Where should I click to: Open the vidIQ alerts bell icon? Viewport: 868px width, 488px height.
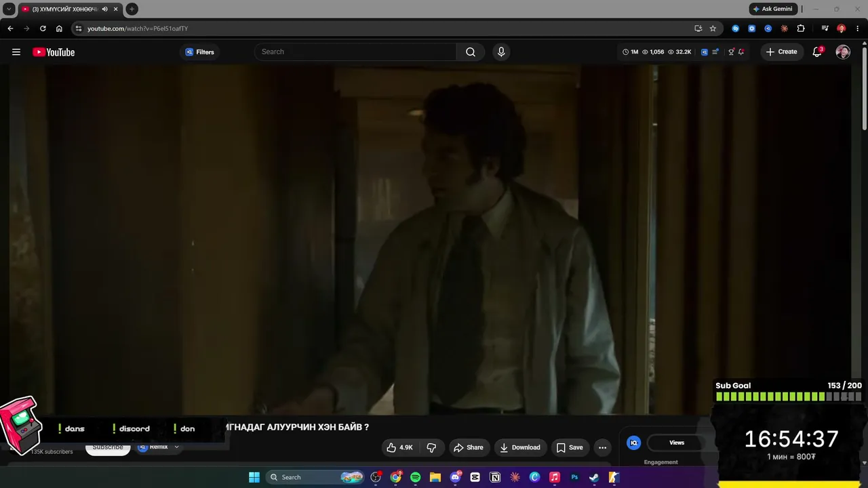click(741, 52)
